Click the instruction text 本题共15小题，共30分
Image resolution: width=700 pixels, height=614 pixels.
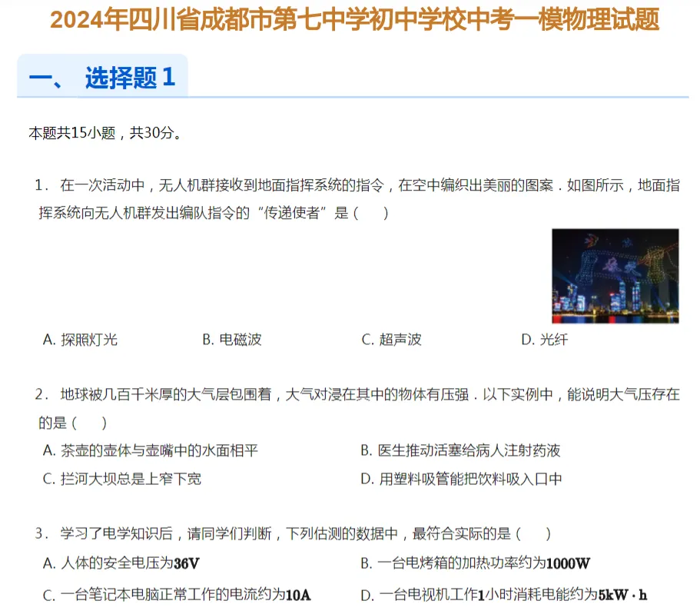point(104,132)
